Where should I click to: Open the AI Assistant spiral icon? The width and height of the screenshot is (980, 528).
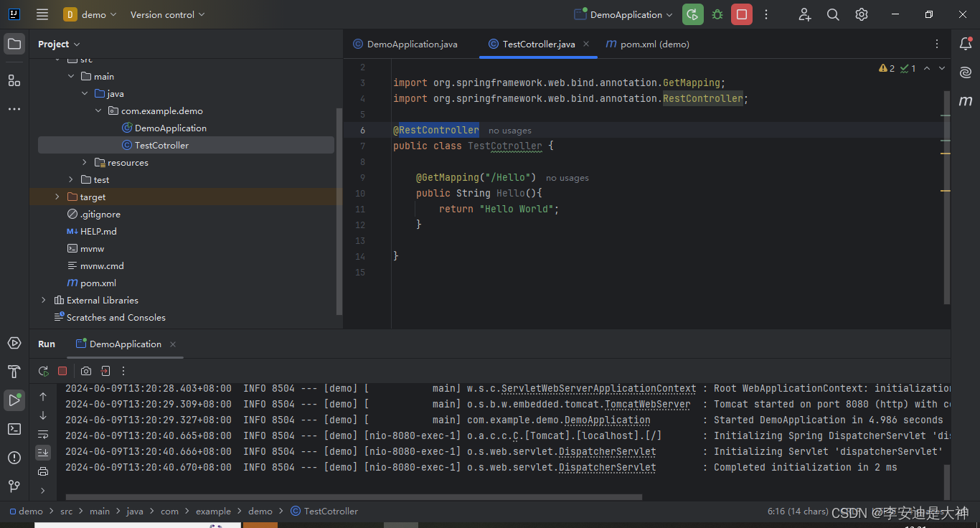[x=966, y=72]
